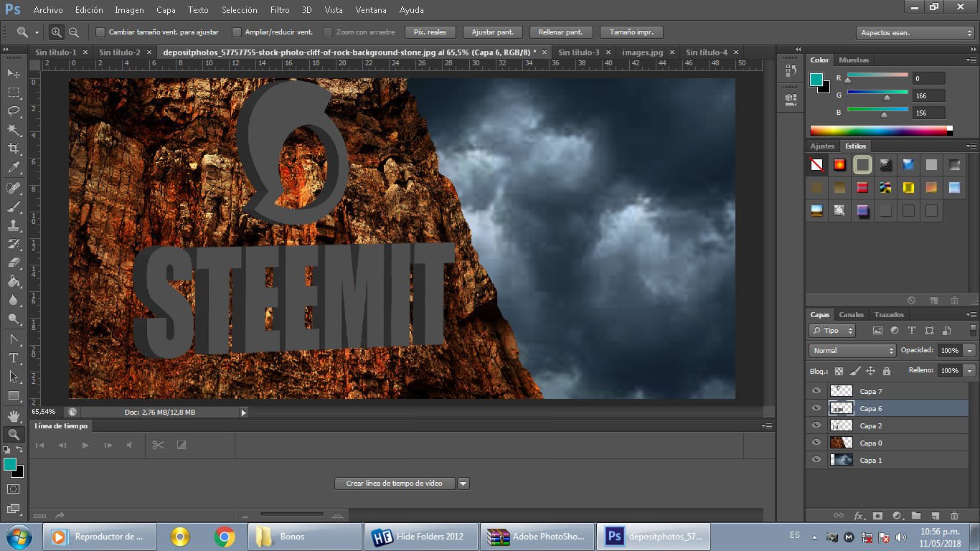Select the Rectangular Marquee tool
Screen dimensions: 980x551
pyautogui.click(x=14, y=93)
